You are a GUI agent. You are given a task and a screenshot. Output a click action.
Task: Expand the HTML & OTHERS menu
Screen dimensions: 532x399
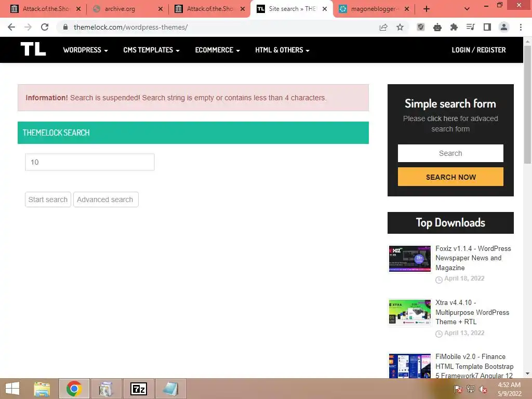point(282,50)
